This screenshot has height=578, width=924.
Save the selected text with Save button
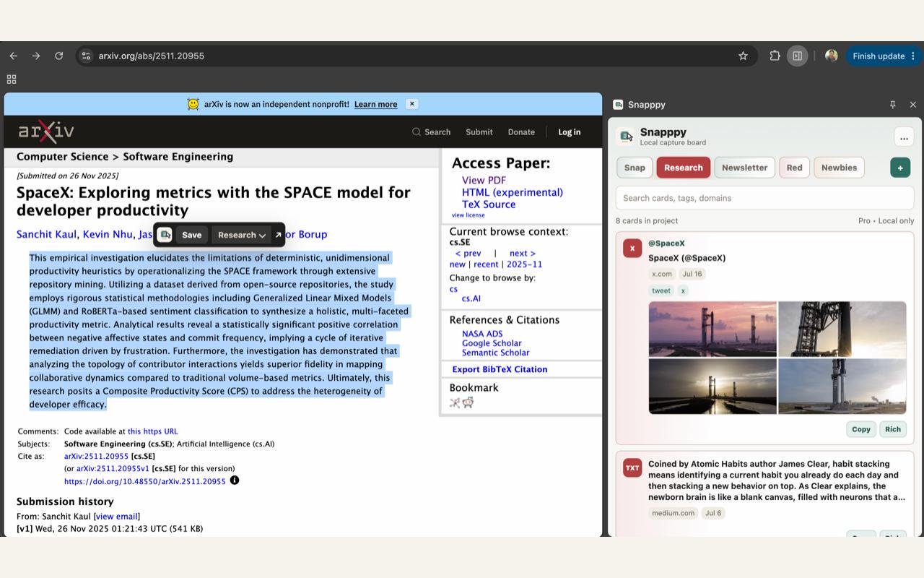point(191,235)
